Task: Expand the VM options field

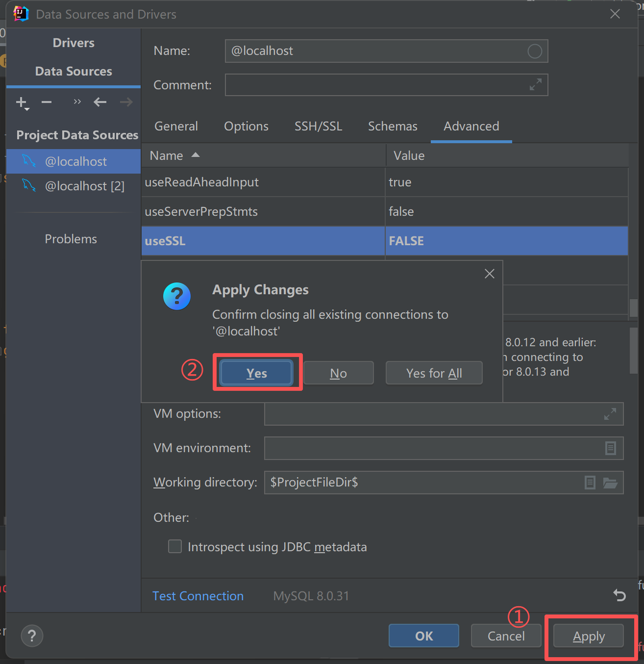Action: [x=610, y=414]
